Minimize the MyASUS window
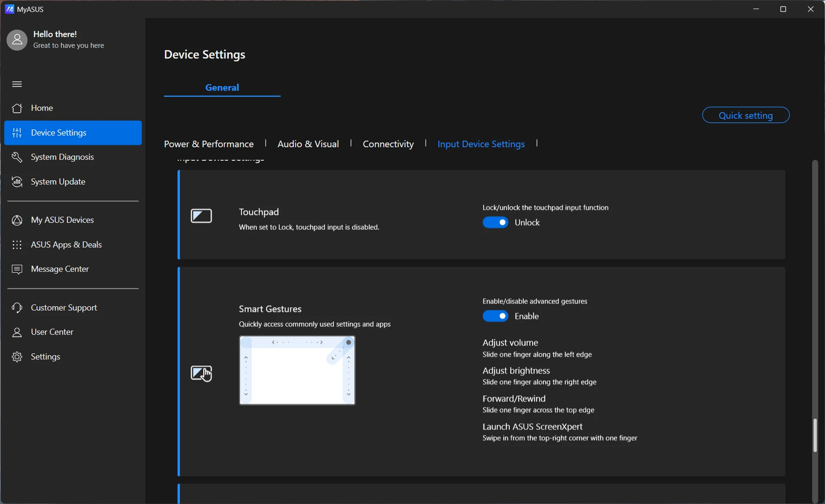Screen dimensions: 825x504 coord(756,9)
